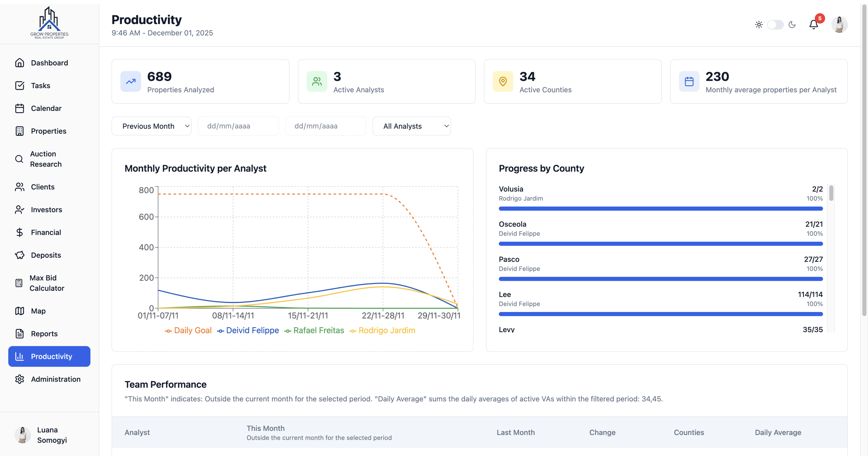Image resolution: width=868 pixels, height=456 pixels.
Task: Click the Grow Properties logo
Action: click(x=49, y=23)
